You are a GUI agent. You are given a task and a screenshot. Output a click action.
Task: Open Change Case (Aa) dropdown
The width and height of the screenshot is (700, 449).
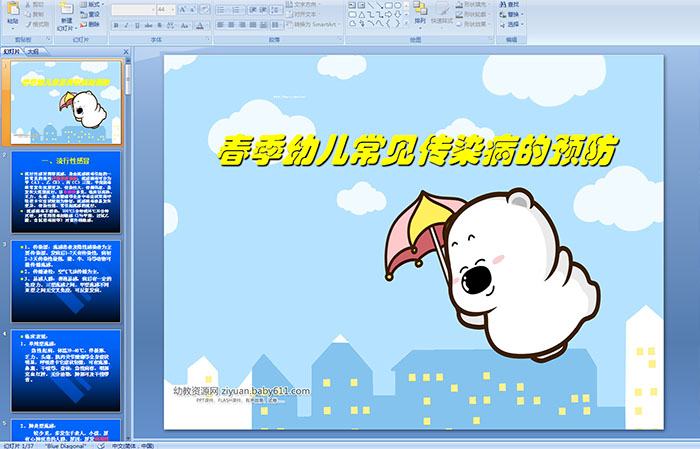coord(185,25)
